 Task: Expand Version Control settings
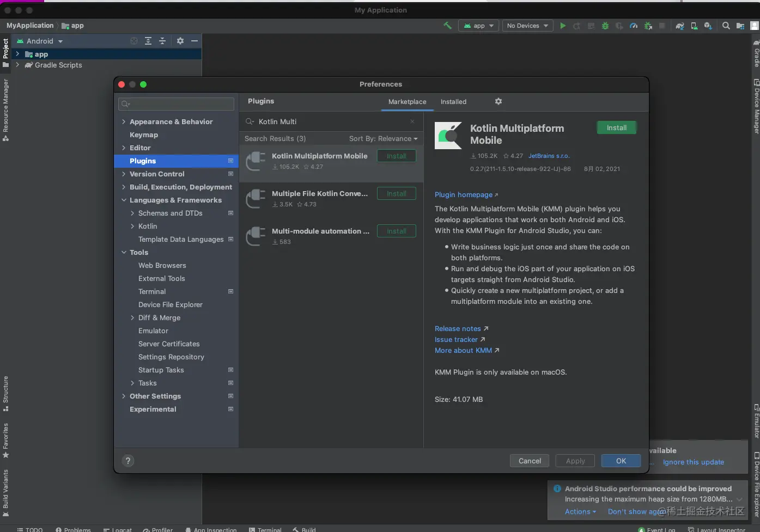pos(124,174)
